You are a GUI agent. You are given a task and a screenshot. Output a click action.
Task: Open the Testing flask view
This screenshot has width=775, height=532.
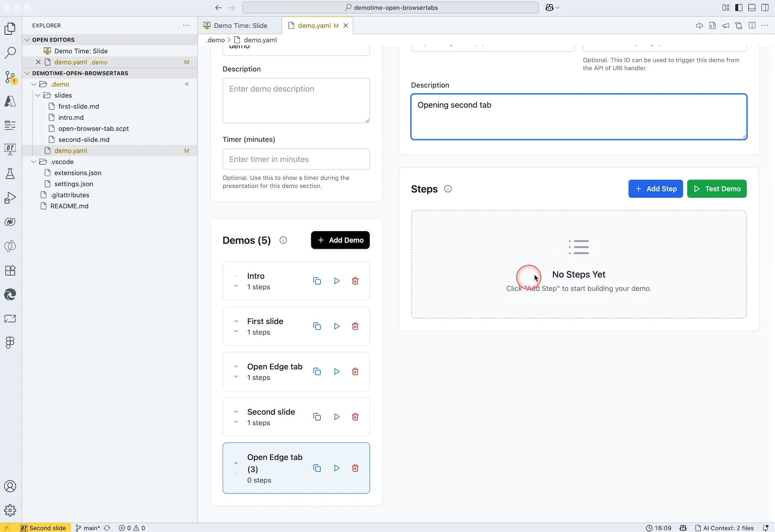(x=10, y=174)
